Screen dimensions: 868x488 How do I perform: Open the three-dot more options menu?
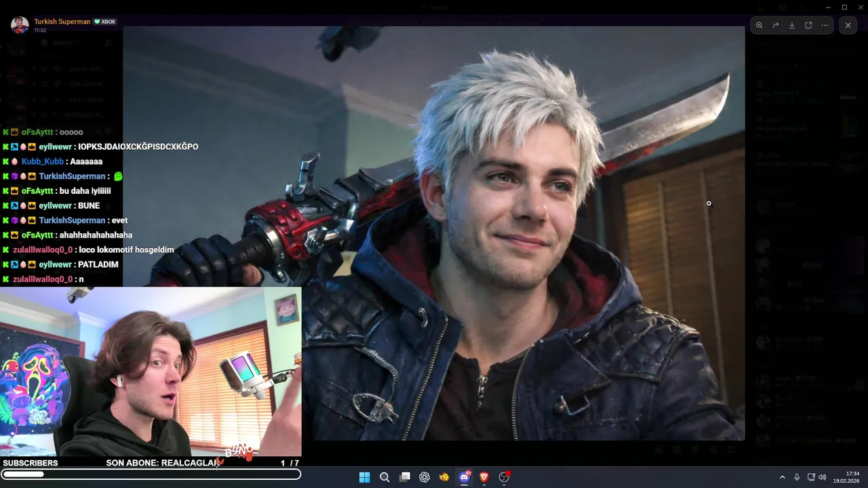(x=825, y=25)
